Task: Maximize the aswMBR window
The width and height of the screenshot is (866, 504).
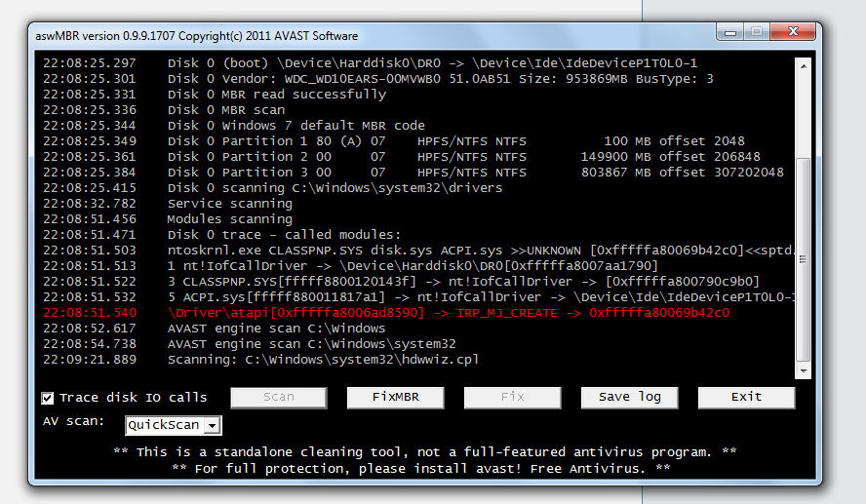Action: [757, 32]
